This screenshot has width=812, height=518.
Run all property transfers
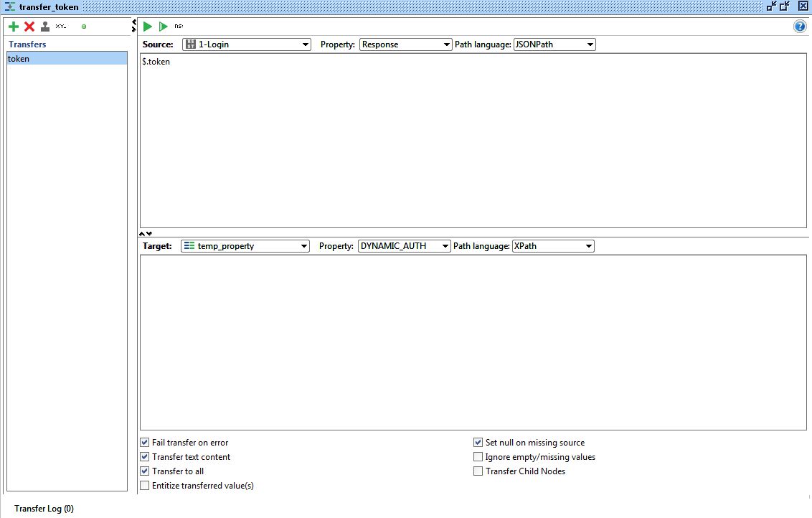(164, 27)
